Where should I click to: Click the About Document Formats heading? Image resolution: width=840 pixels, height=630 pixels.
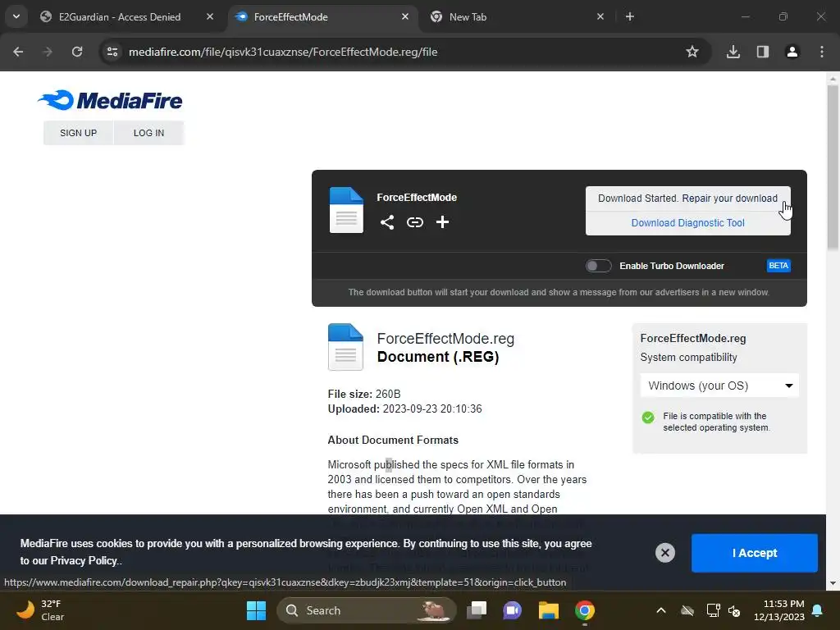pos(393,440)
